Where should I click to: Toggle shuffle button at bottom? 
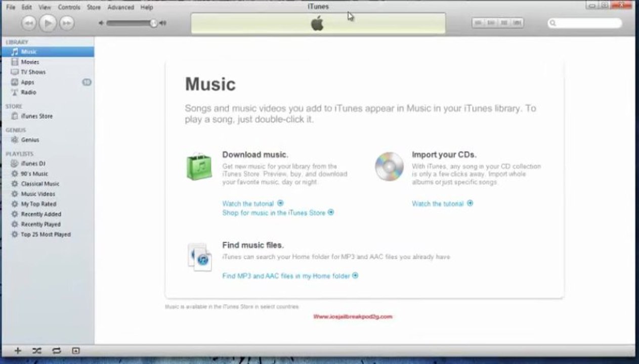(37, 350)
